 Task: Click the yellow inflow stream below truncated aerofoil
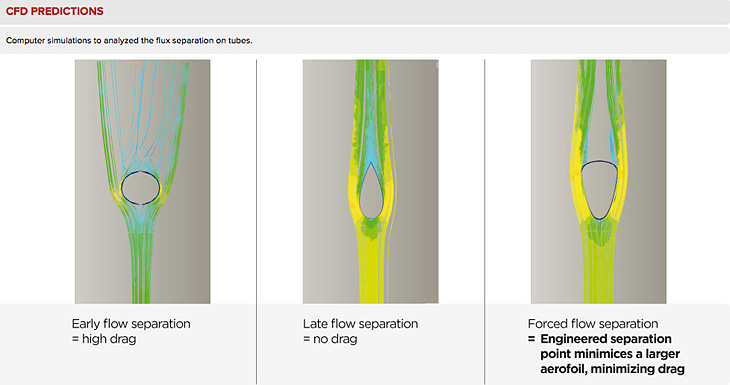600,265
